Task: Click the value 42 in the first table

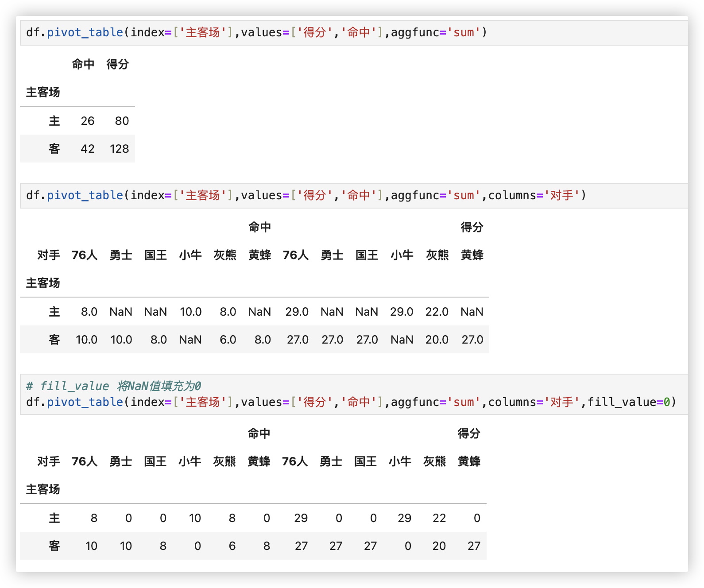Action: click(87, 149)
